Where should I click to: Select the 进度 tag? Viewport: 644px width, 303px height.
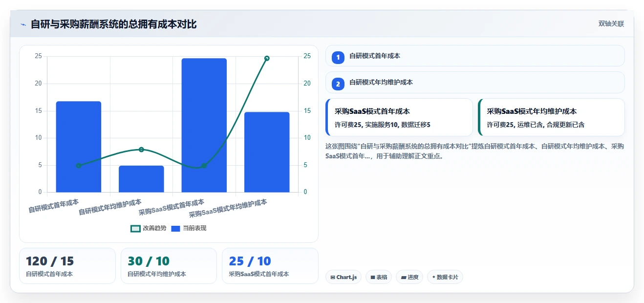click(409, 277)
